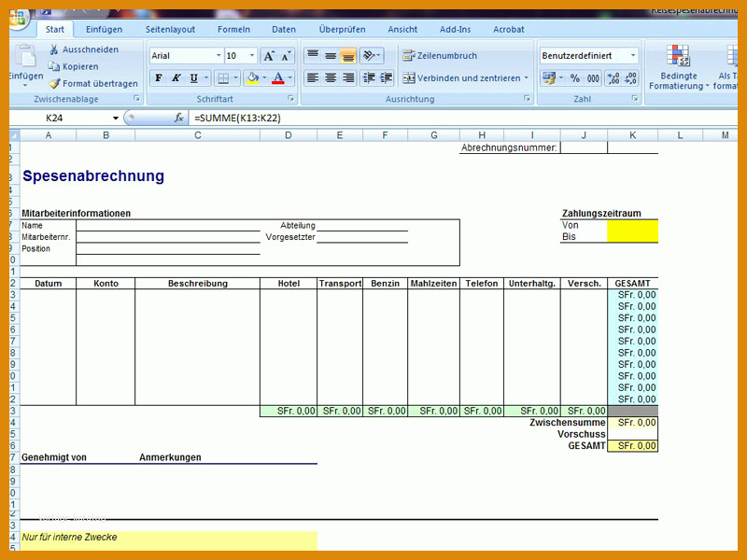747x560 pixels.
Task: Click the Ausschneiden scissors icon
Action: [x=54, y=49]
